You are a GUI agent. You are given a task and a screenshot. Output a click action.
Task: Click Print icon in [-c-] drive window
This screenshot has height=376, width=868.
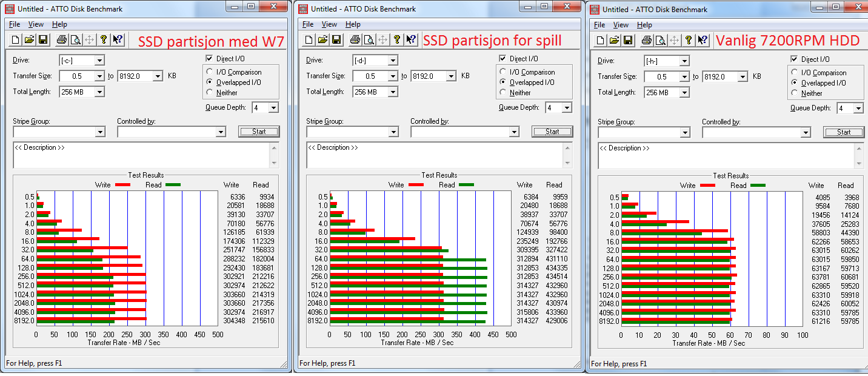coord(62,40)
